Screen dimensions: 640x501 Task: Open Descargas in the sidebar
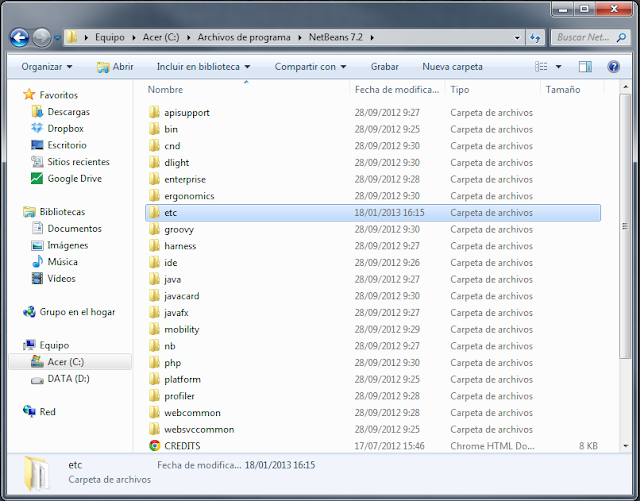(x=68, y=112)
